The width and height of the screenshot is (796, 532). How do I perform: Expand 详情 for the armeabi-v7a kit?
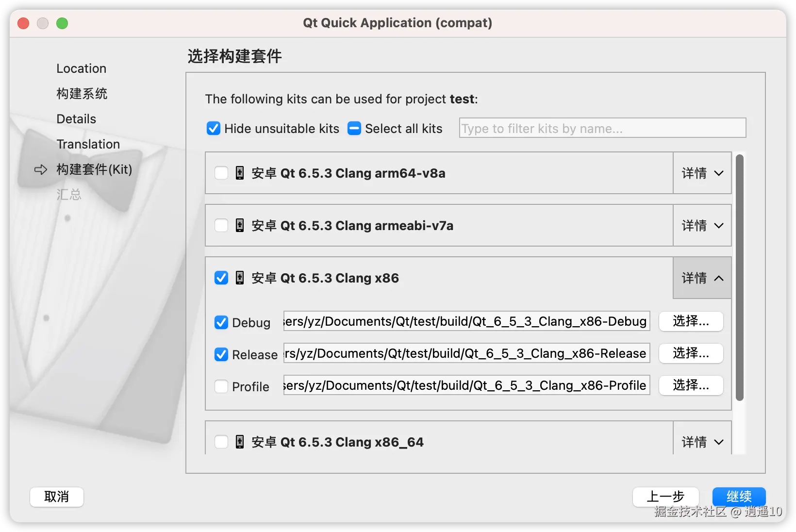[x=702, y=226]
